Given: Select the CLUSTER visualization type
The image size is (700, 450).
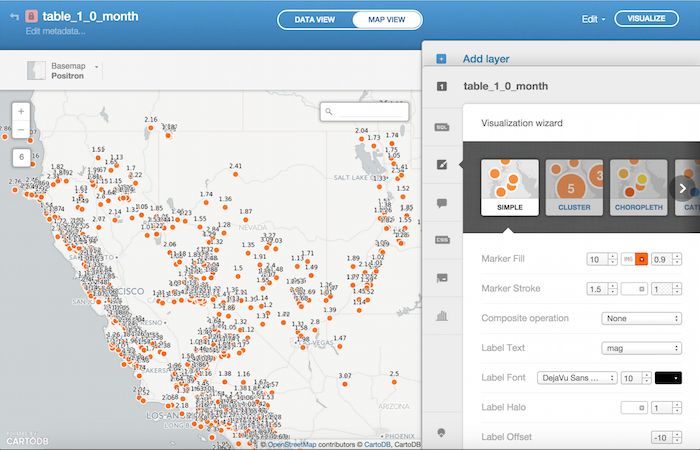Looking at the screenshot, I should (x=574, y=188).
